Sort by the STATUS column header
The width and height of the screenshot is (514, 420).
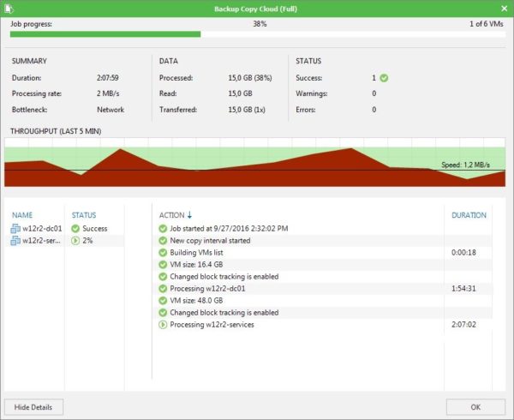tap(84, 215)
